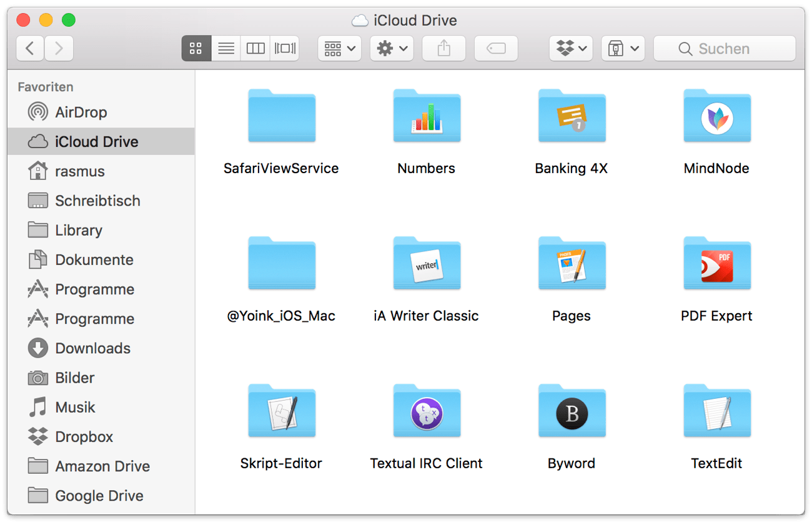Go back with the left arrow button
812x522 pixels.
click(x=30, y=48)
